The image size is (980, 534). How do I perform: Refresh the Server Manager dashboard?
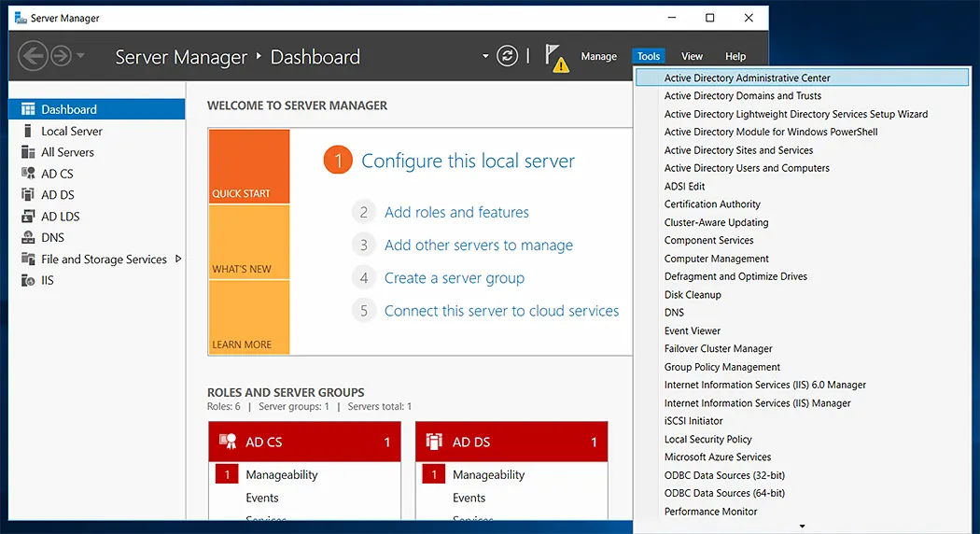coord(507,56)
